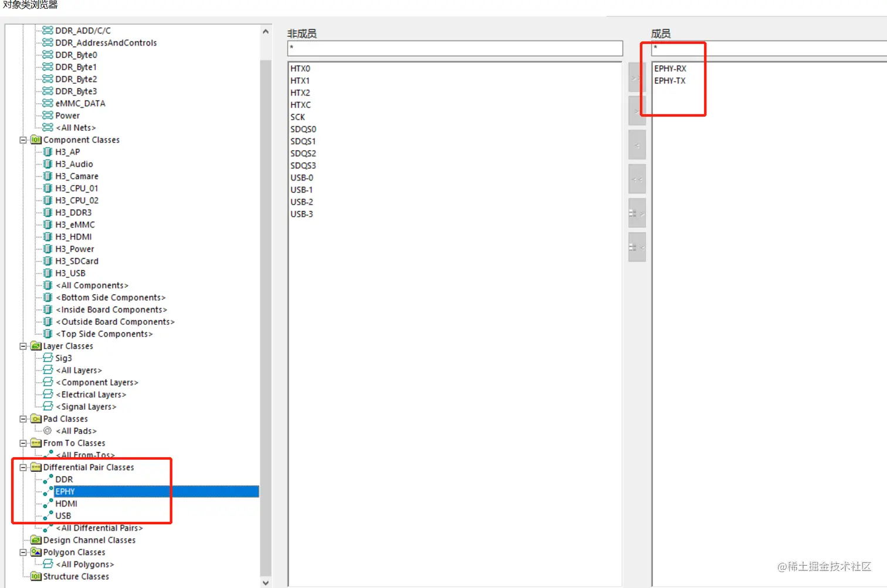Click the remove all members (<<) button
This screenshot has width=887, height=588.
point(637,179)
